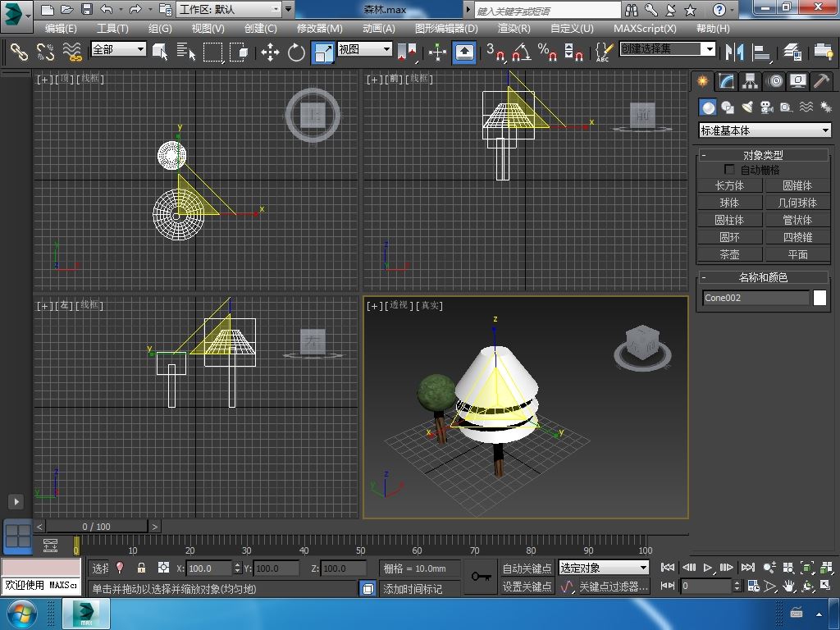Open the 编辑(E) menu
This screenshot has width=840, height=630.
tap(61, 29)
